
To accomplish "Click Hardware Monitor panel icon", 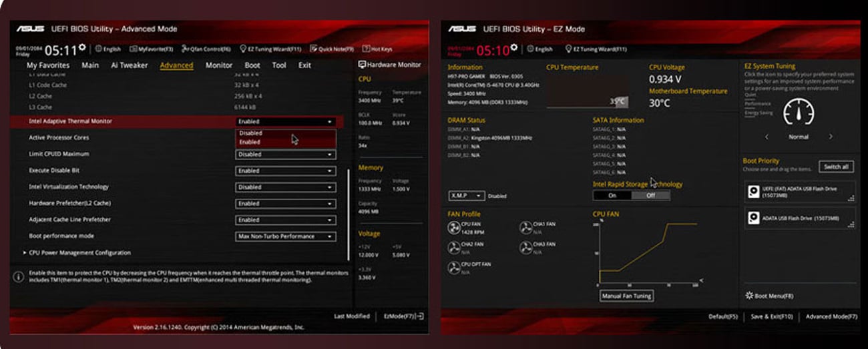I will pyautogui.click(x=363, y=65).
